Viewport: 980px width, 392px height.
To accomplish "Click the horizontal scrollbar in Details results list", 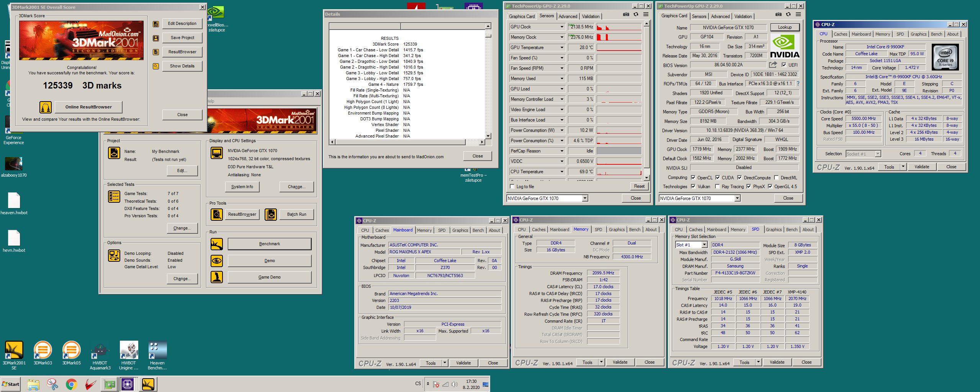I will 407,142.
